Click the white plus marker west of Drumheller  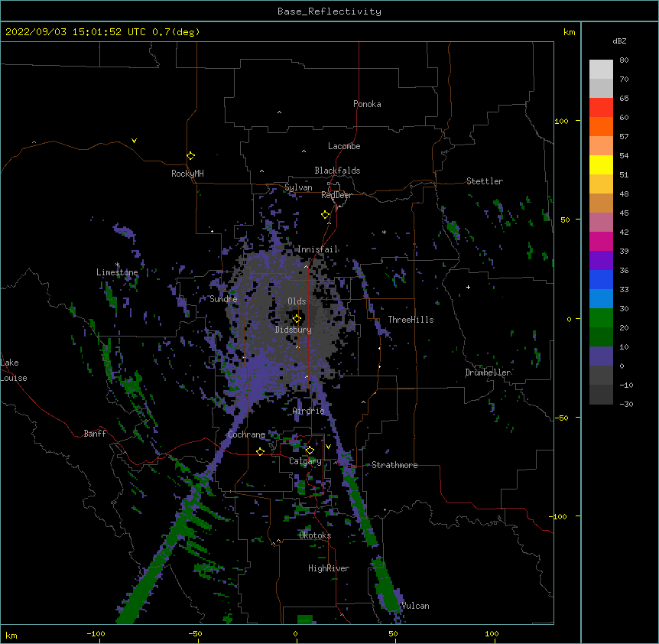click(468, 287)
